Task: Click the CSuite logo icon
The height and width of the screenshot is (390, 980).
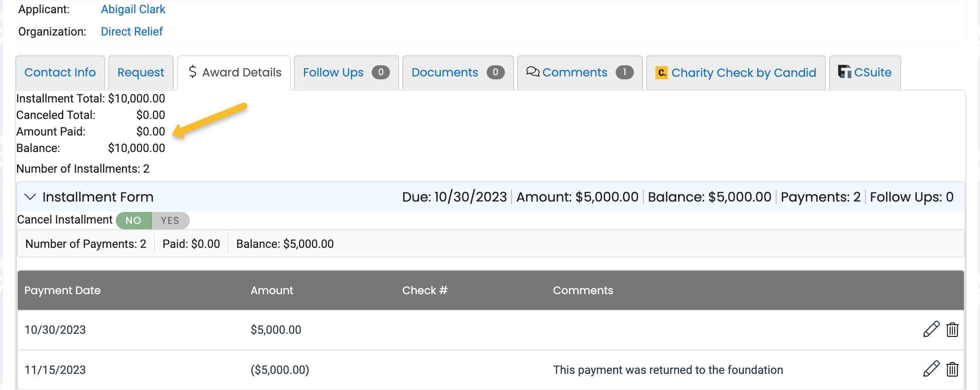Action: pyautogui.click(x=844, y=71)
